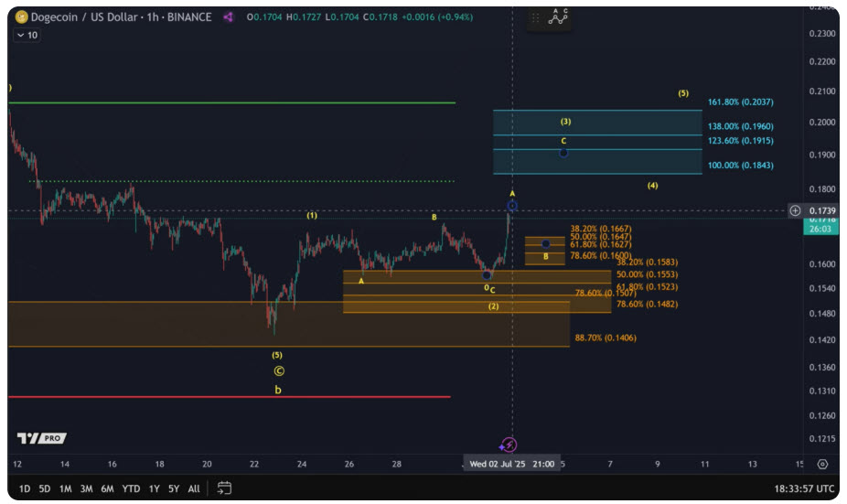Click the 18:33:57 UTC timezone clock
Screen dimensions: 847x504
pos(804,488)
